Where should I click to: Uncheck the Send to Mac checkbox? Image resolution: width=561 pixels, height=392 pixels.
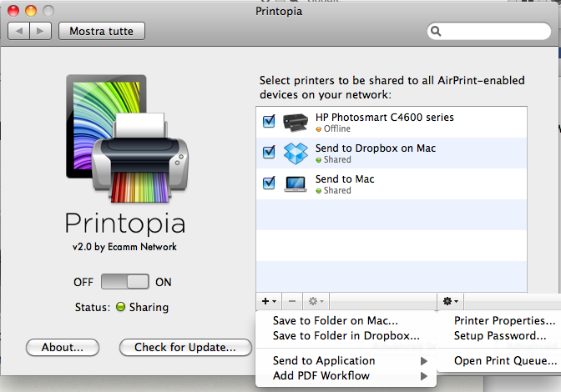pyautogui.click(x=269, y=183)
